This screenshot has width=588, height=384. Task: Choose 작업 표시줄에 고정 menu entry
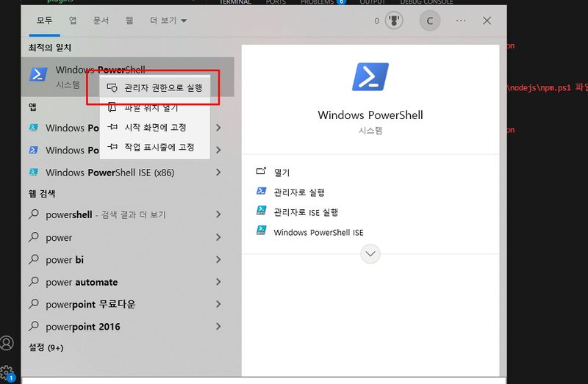point(154,148)
